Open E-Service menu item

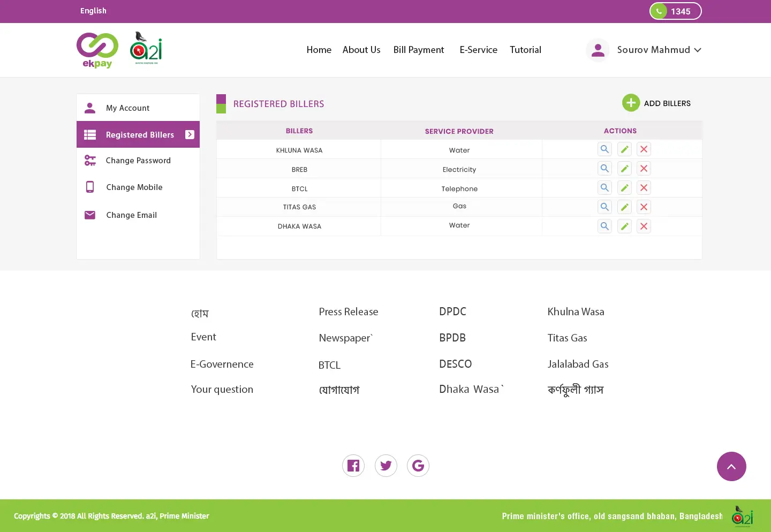pos(479,50)
